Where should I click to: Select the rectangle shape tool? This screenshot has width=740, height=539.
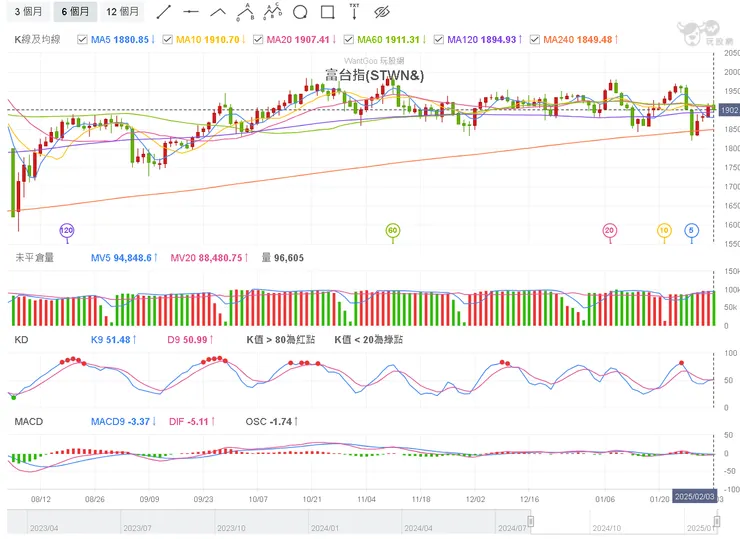pos(326,12)
